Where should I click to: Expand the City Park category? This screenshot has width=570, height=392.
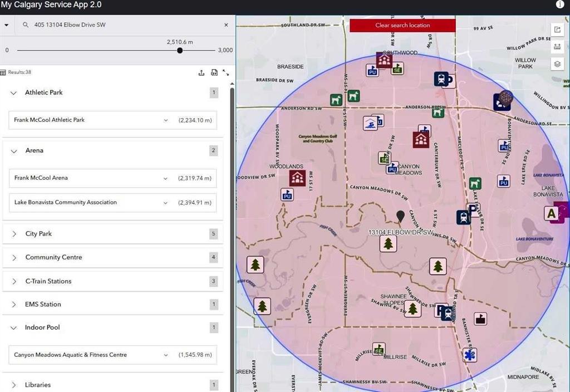tap(14, 234)
